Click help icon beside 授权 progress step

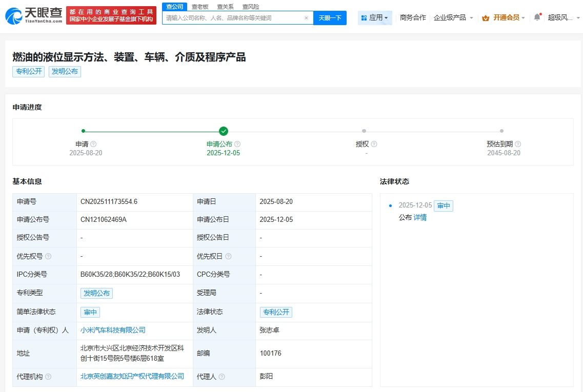(x=374, y=145)
